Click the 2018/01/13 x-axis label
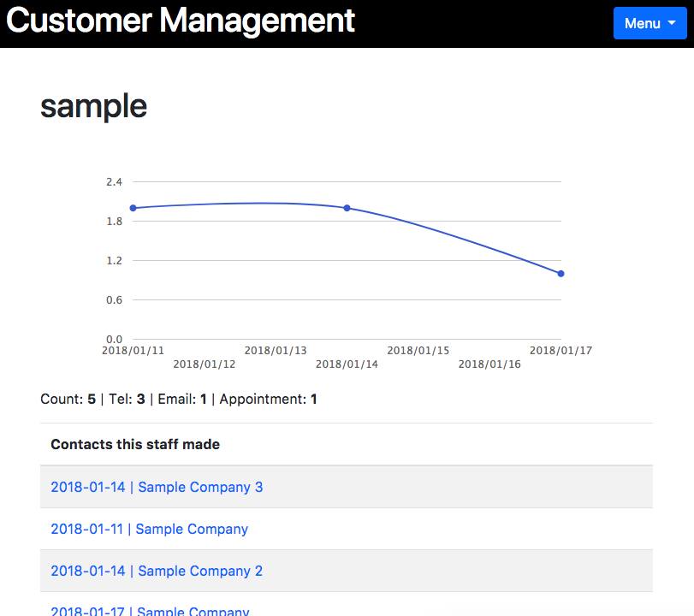Image resolution: width=694 pixels, height=616 pixels. tap(276, 351)
